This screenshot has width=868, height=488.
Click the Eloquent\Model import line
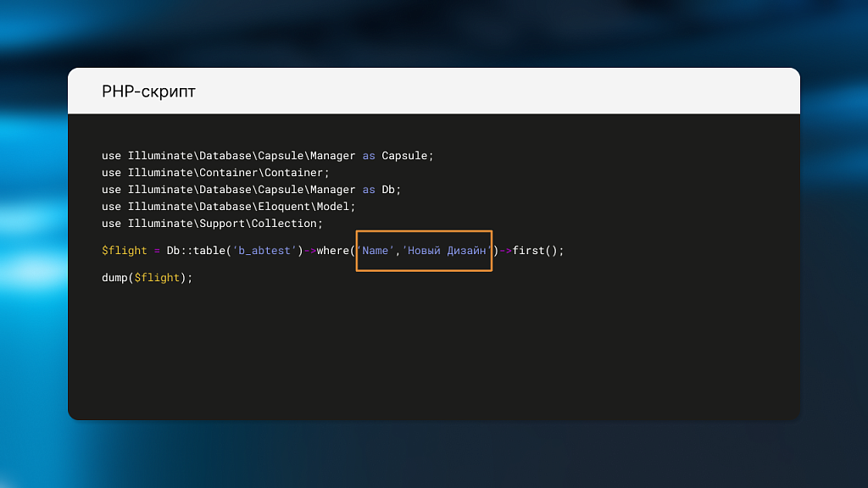click(x=228, y=207)
